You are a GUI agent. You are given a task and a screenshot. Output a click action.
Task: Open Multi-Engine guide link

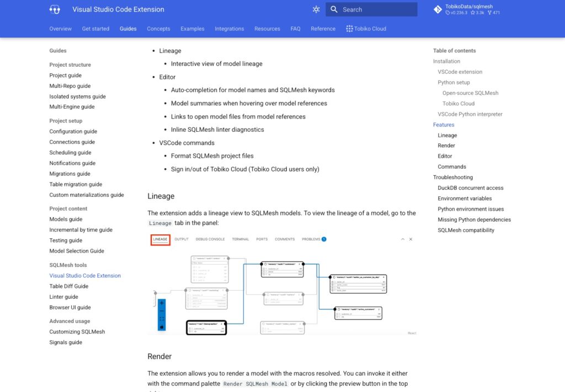tap(72, 106)
